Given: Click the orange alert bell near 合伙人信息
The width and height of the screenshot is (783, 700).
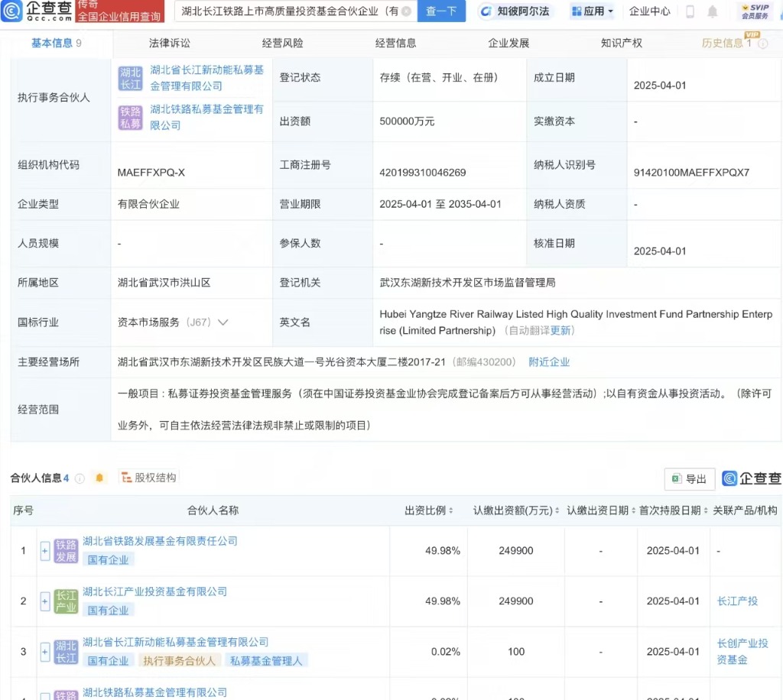Looking at the screenshot, I should click(99, 478).
